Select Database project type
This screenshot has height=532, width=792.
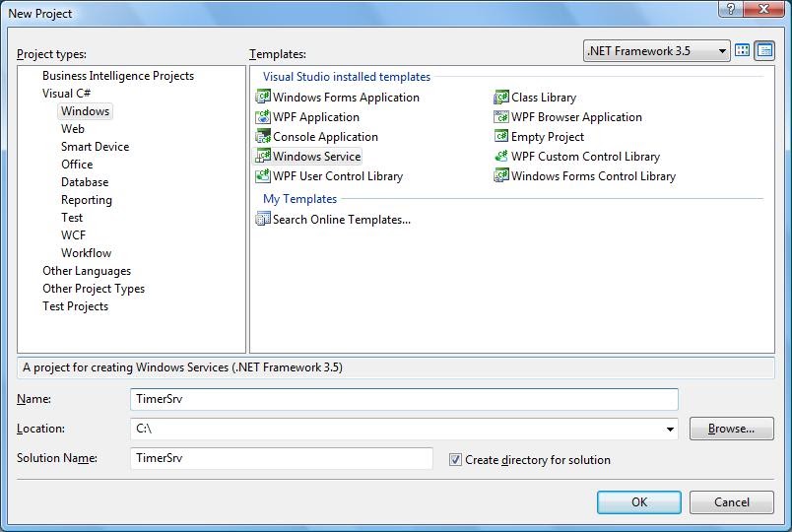pos(85,182)
